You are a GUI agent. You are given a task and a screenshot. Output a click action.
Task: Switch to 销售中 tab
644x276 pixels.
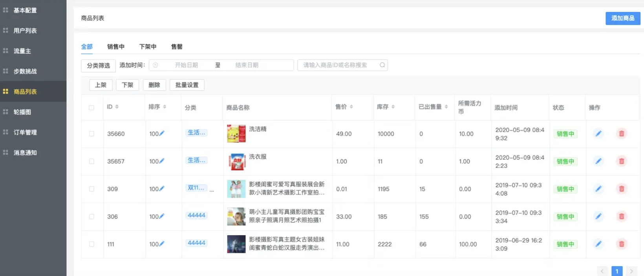(116, 47)
